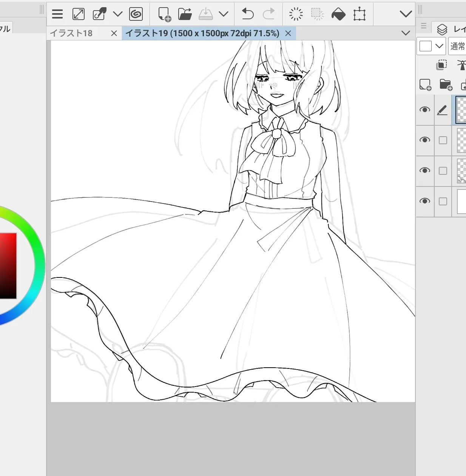The width and height of the screenshot is (466, 476).
Task: Close the イラスト18 tab
Action: [114, 33]
